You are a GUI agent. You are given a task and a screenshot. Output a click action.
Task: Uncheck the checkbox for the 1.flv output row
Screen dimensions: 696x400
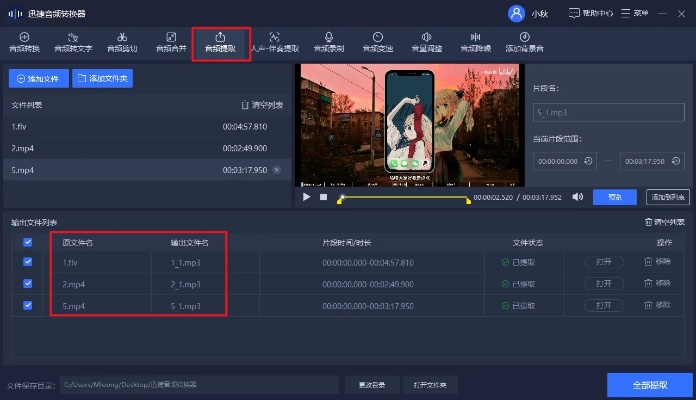28,262
